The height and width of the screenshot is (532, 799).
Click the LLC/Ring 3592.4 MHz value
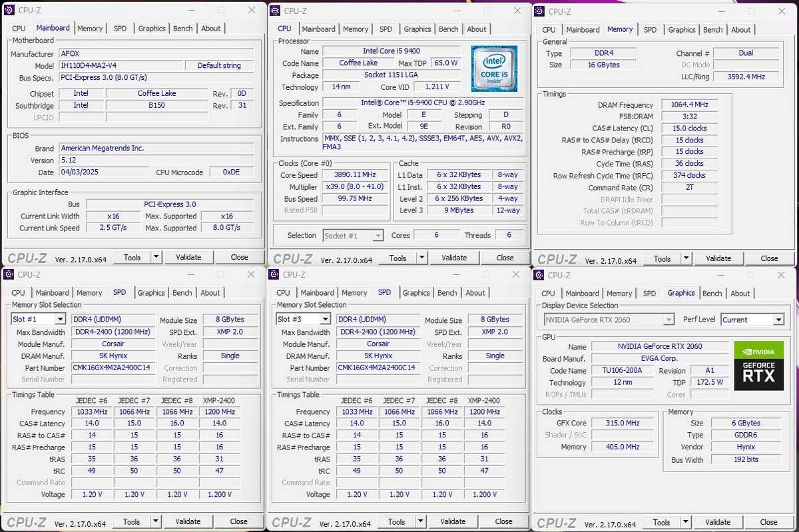pyautogui.click(x=746, y=77)
